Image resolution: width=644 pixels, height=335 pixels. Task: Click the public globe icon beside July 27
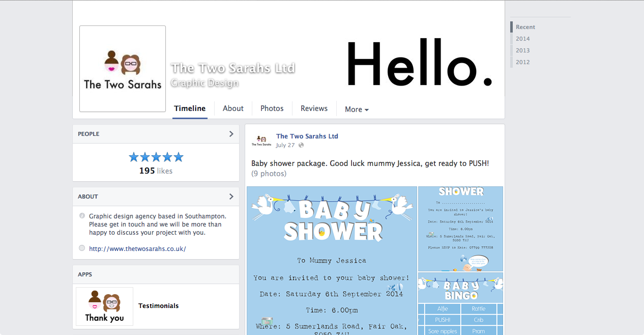[x=301, y=145]
